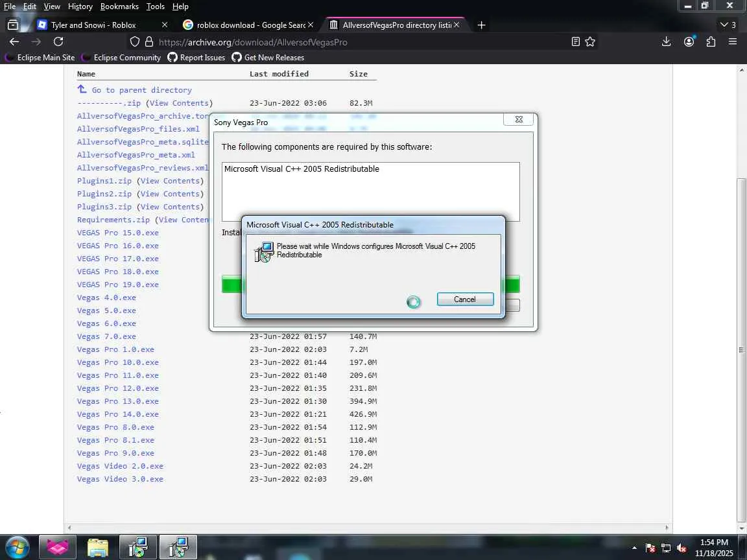
Task: Toggle reader view icon
Action: coord(576,42)
